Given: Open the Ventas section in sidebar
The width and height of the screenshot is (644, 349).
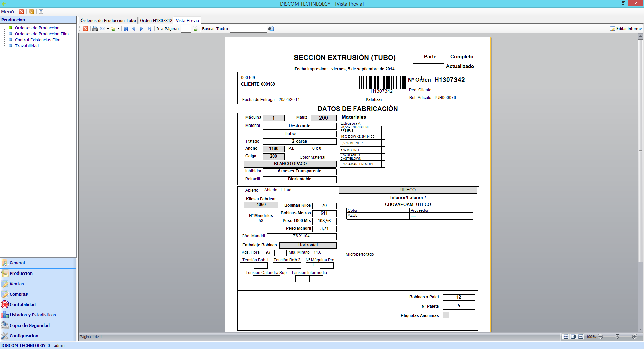Looking at the screenshot, I should pyautogui.click(x=17, y=284).
